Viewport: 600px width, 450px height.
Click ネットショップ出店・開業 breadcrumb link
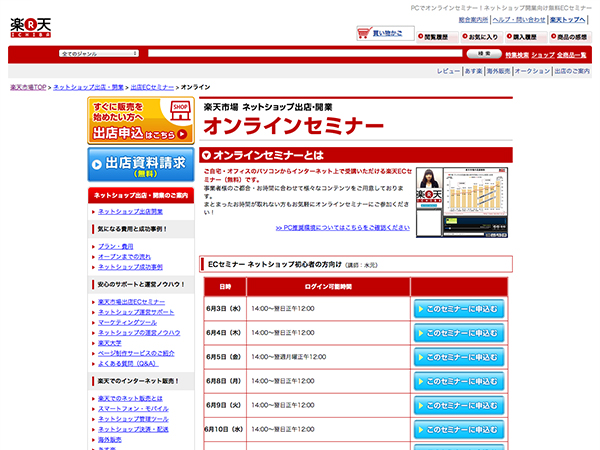(88, 87)
